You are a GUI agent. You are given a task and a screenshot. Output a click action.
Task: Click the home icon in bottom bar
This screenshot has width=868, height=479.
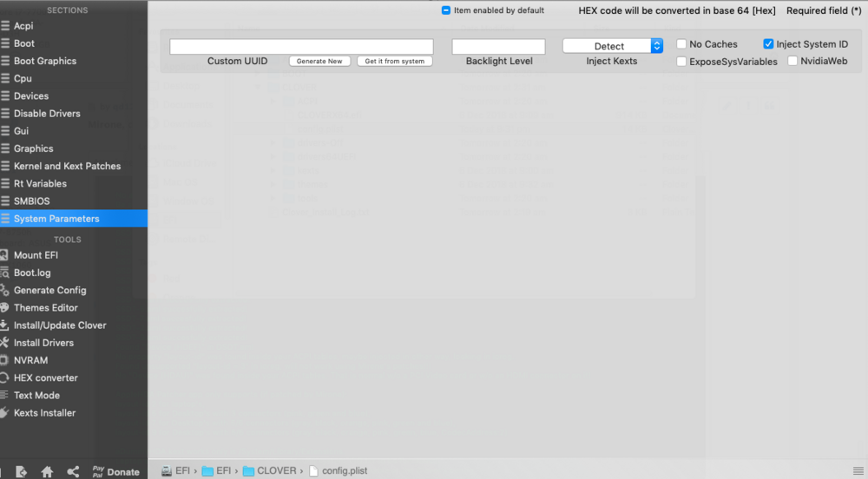click(x=47, y=471)
